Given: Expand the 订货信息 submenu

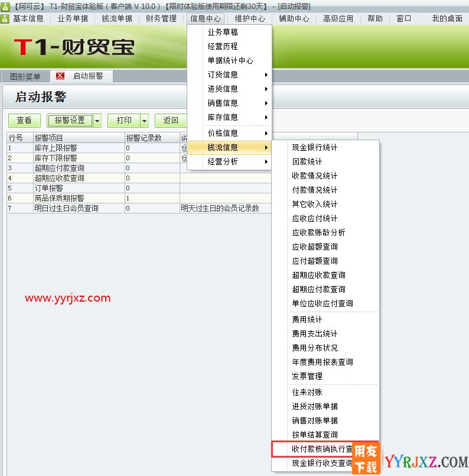Looking at the screenshot, I should [x=230, y=75].
